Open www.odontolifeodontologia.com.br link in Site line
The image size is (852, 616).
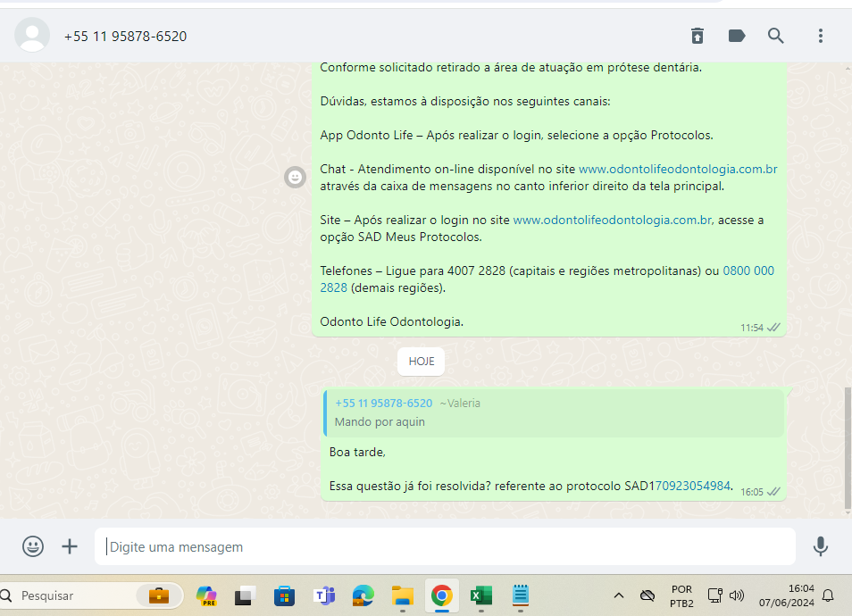click(x=613, y=220)
